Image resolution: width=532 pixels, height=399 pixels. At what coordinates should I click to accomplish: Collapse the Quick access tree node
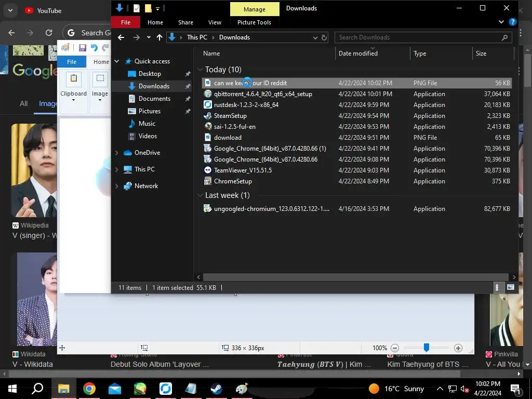click(x=117, y=61)
